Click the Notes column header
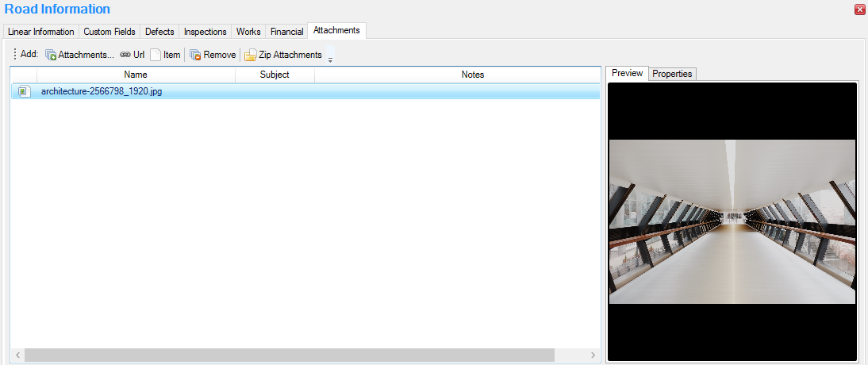868x365 pixels. coord(472,75)
